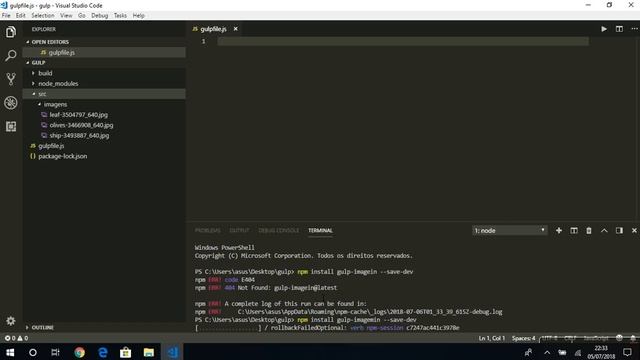Open olives-3466908_640.jpg in explorer

coord(104,125)
